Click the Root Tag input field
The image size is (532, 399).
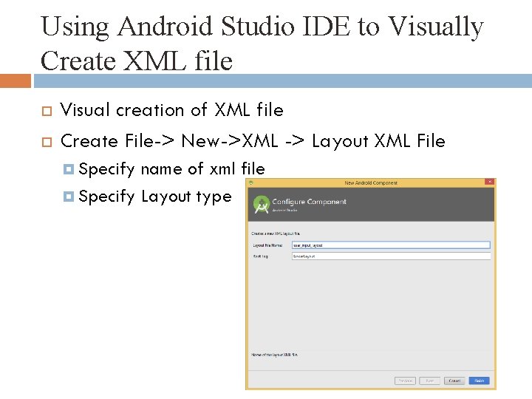pyautogui.click(x=391, y=256)
